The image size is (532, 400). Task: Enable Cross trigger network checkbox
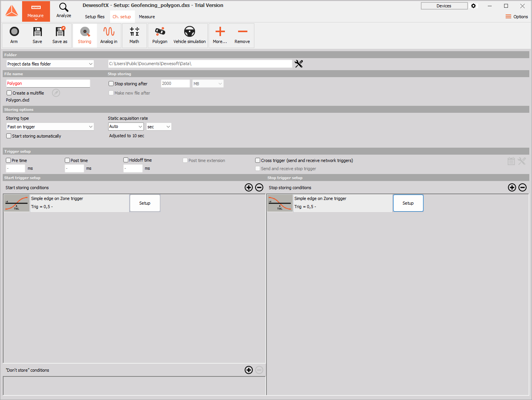pos(257,160)
